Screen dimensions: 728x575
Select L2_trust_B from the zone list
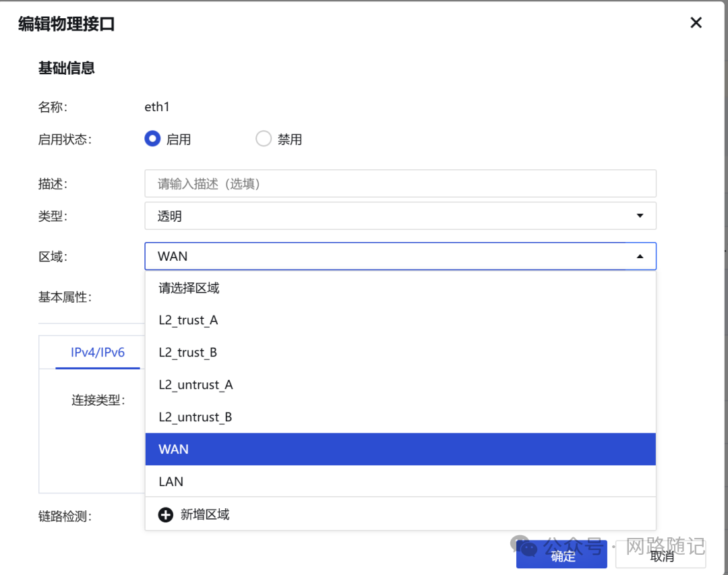pos(189,352)
